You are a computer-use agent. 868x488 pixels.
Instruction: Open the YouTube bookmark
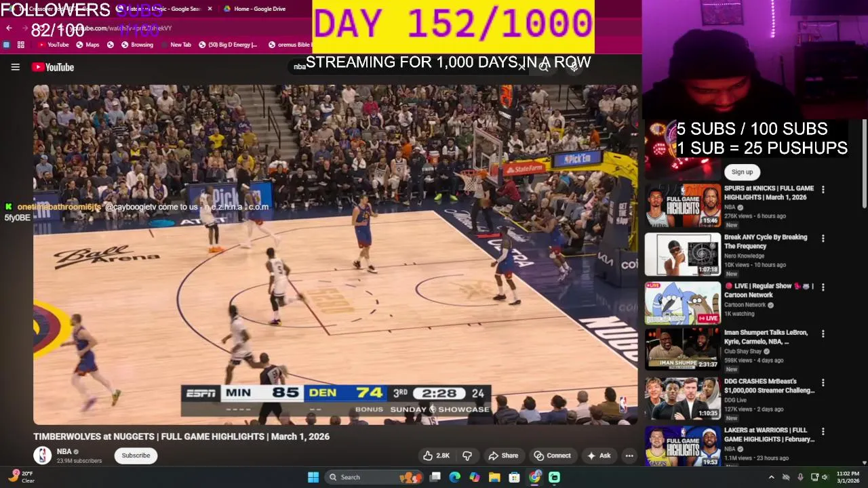(53, 45)
